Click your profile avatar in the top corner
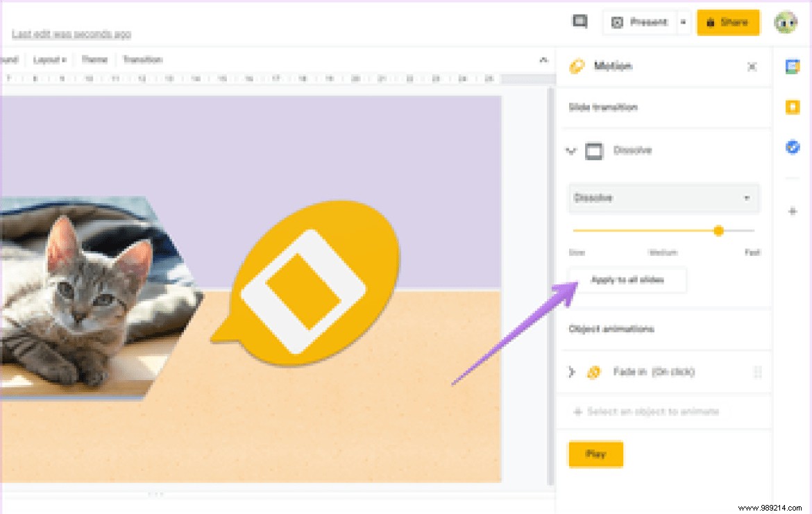Screen dimensions: 812x514 (x=785, y=22)
